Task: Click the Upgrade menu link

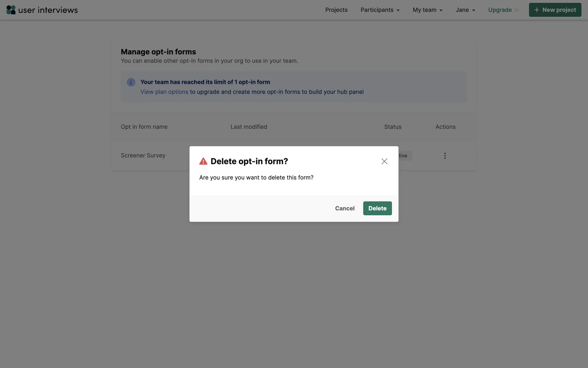Action: (500, 10)
